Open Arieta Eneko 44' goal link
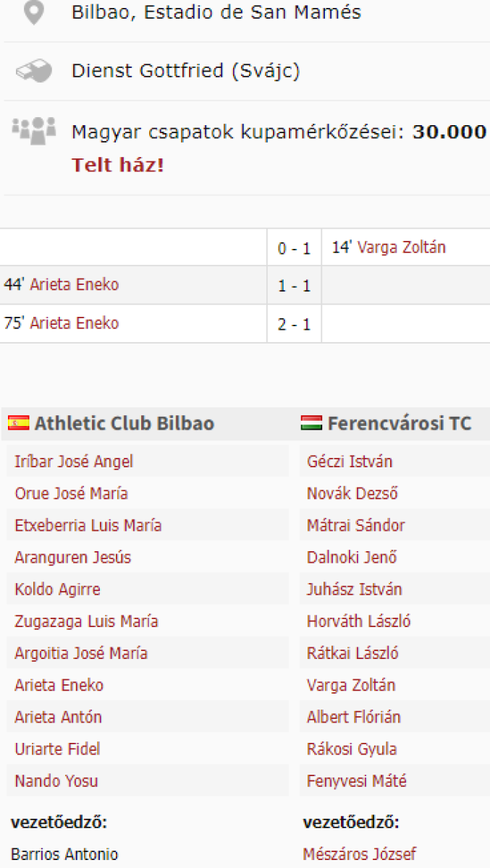Screen dimensions: 490x868 pyautogui.click(x=74, y=285)
